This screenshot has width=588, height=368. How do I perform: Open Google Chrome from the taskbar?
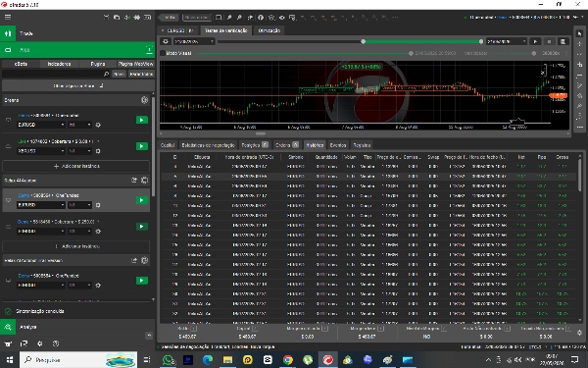click(287, 360)
